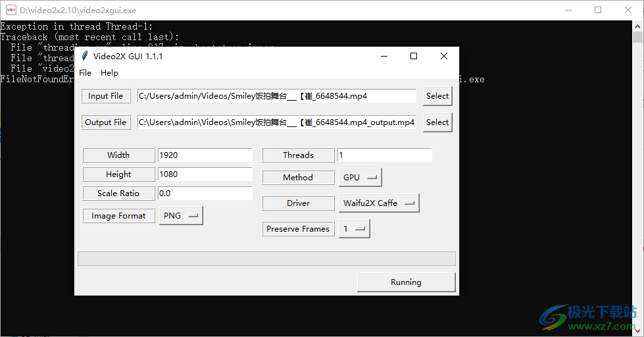This screenshot has width=644, height=337.
Task: Open the File menu
Action: [x=85, y=73]
